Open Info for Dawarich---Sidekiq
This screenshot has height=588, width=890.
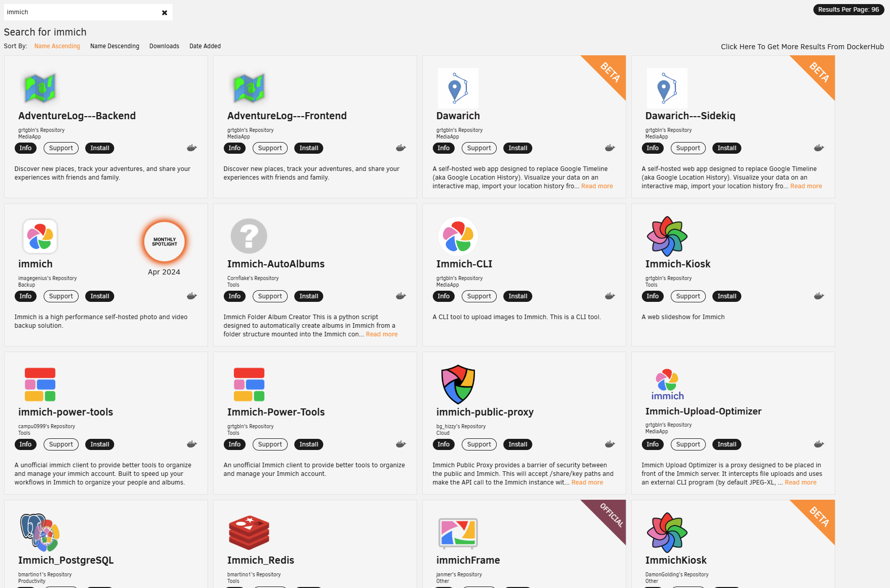tap(652, 148)
